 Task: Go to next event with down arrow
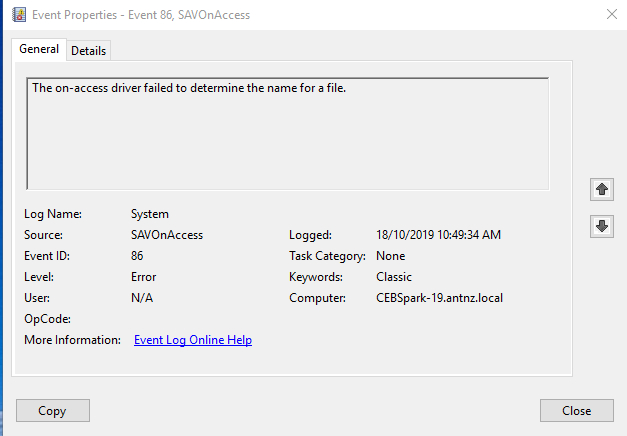coord(601,226)
